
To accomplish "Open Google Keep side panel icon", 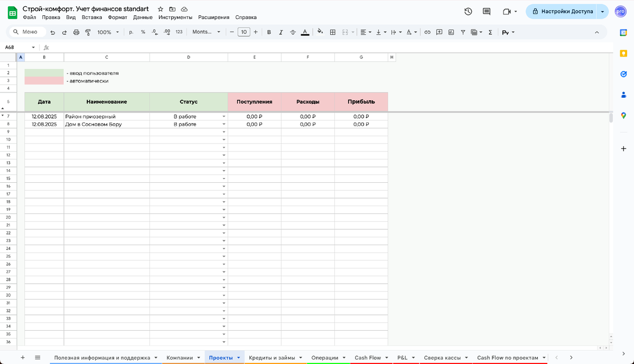I will coord(623,53).
